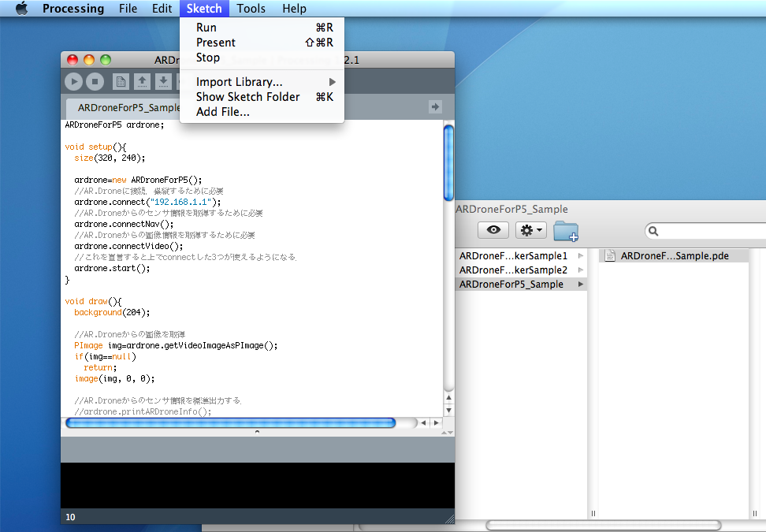Click Finder bottom horizontal scrollbar
The width and height of the screenshot is (766, 532).
(x=604, y=525)
